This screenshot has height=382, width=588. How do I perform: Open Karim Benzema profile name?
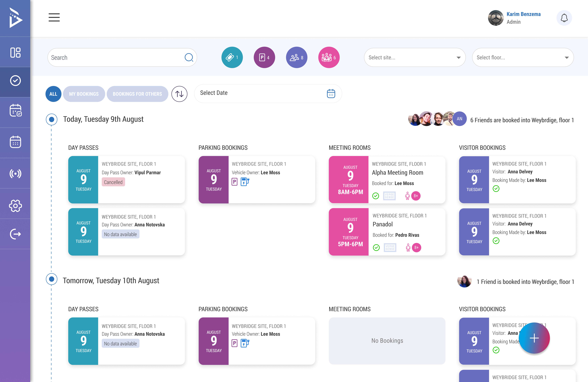coord(524,14)
